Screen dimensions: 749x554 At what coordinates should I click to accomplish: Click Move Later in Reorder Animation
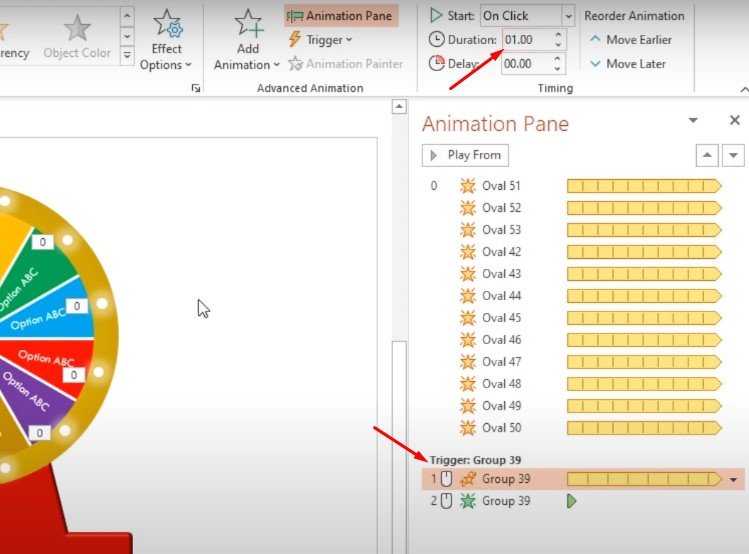(628, 64)
